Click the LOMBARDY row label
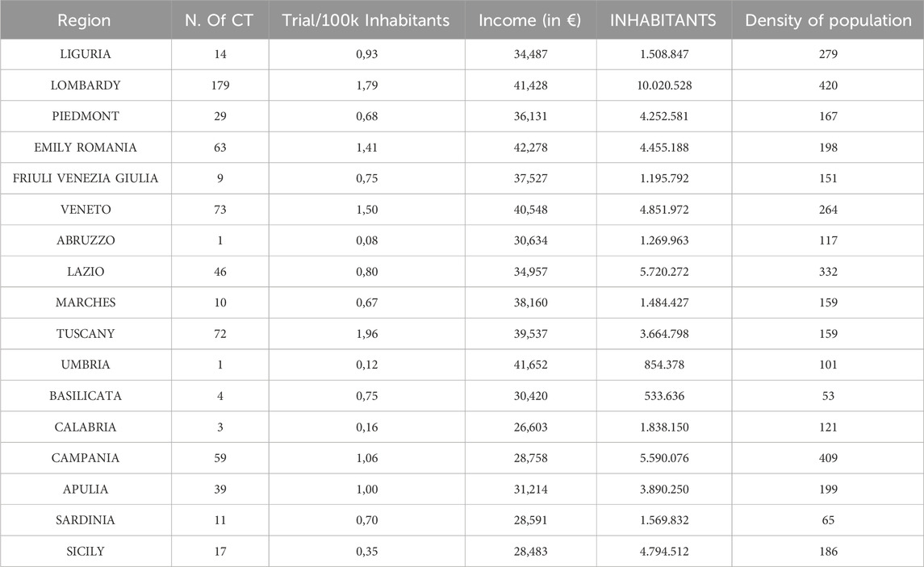Screen dimensions: 924x567 tap(86, 85)
